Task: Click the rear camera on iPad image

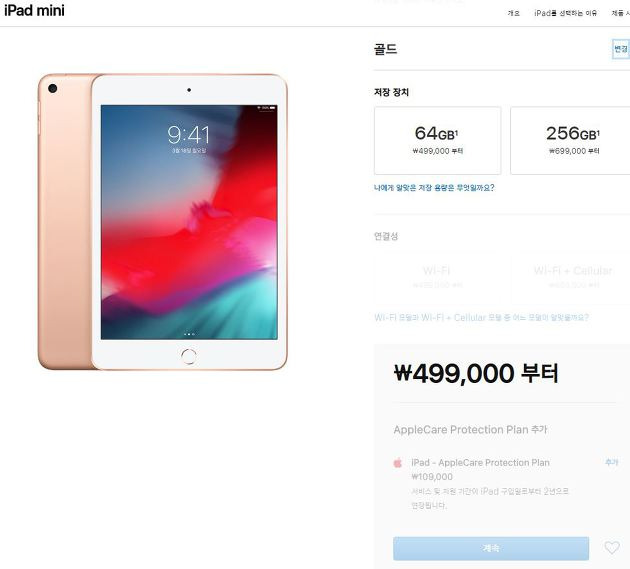Action: [x=52, y=88]
